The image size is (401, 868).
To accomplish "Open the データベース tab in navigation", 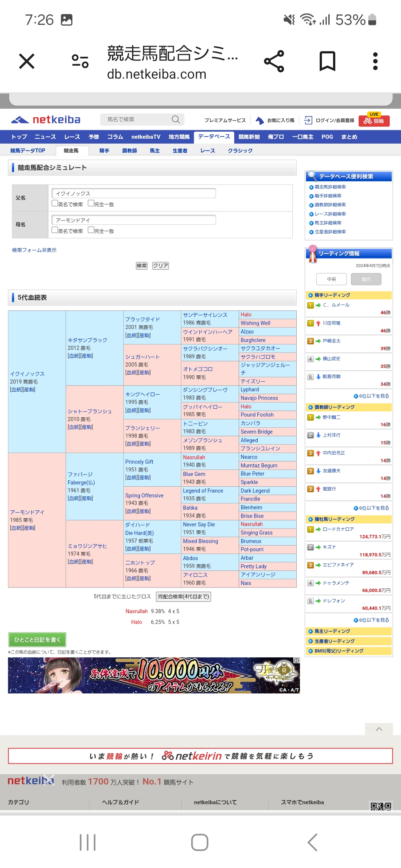I will tap(214, 137).
